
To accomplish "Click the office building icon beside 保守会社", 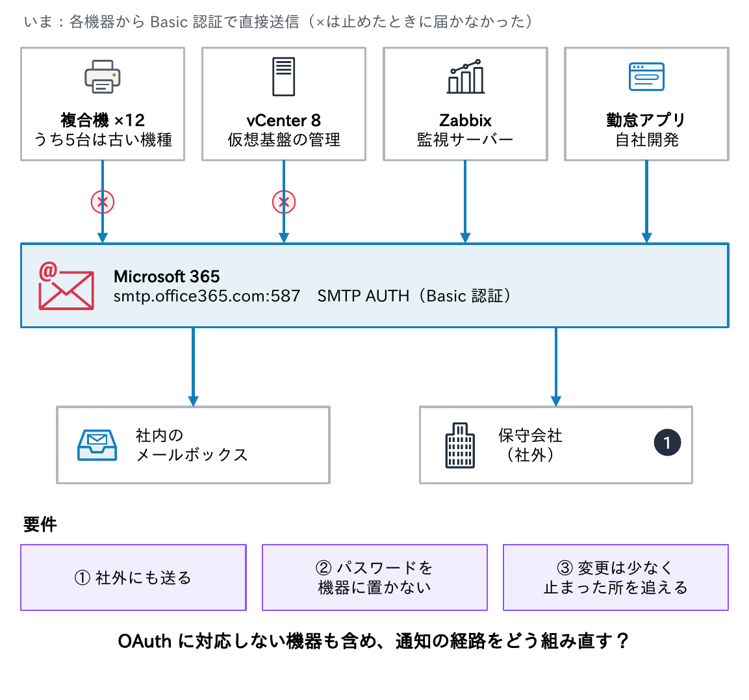I will 460,445.
